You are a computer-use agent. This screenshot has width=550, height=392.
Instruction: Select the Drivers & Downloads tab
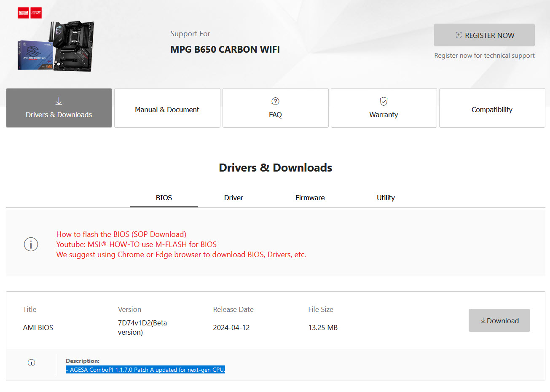pos(59,108)
